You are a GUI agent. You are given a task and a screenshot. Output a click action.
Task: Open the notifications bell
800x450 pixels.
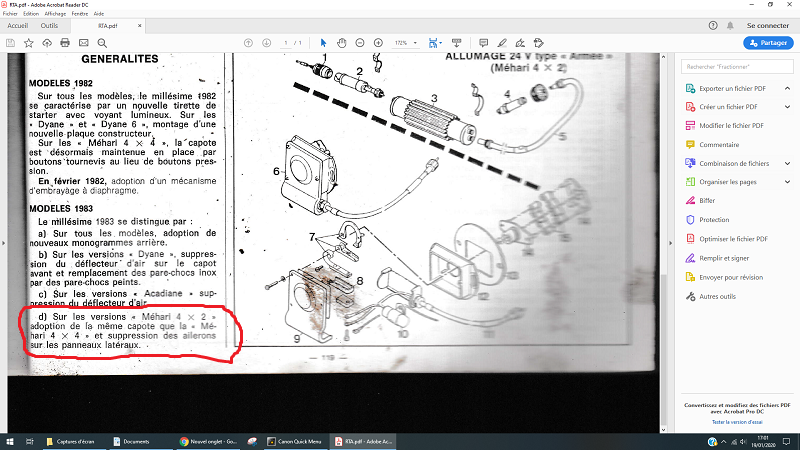coord(730,26)
